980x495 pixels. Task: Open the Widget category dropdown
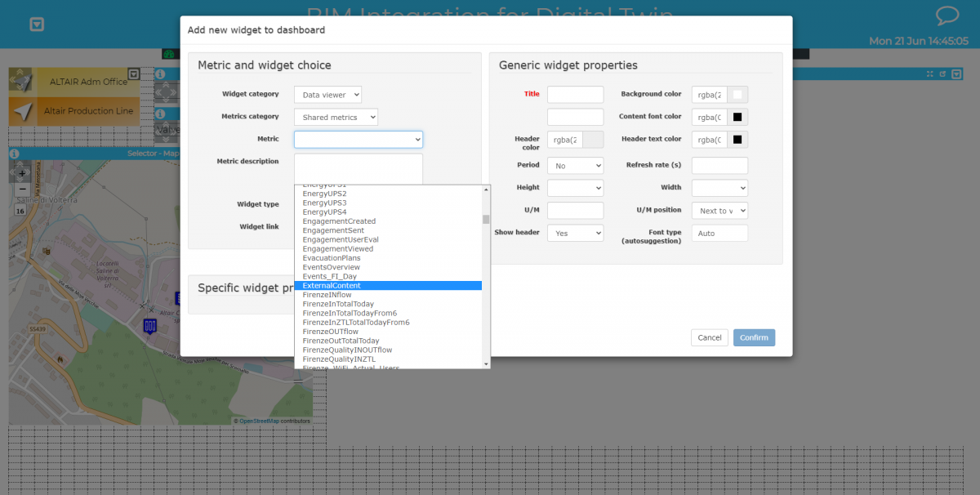click(x=327, y=95)
